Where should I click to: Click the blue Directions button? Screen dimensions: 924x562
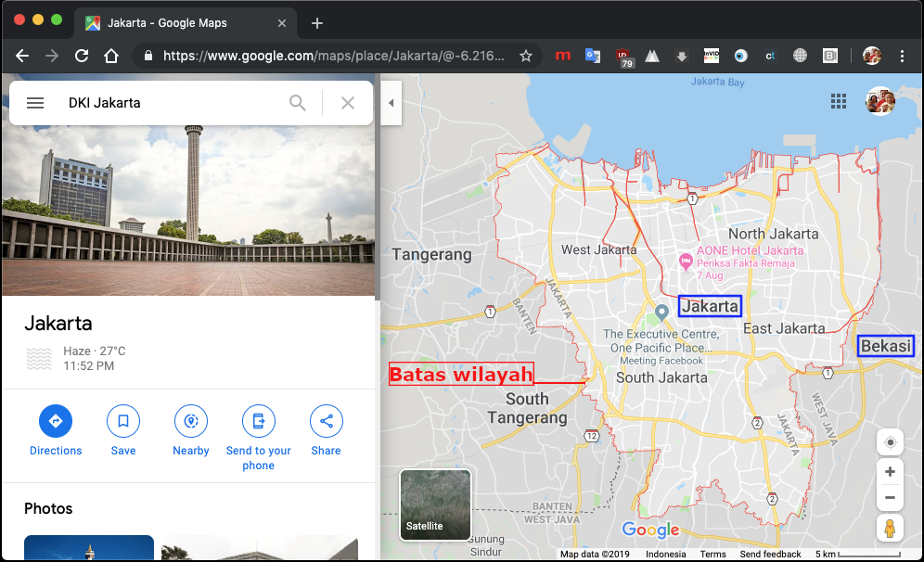56,422
